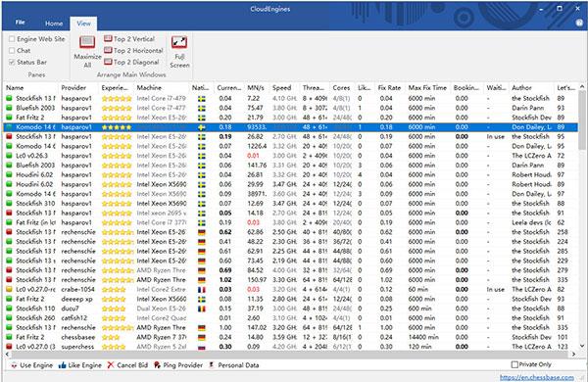Click Swedish flag in Fat Fritz 2 hasparov1 row

[x=201, y=118]
